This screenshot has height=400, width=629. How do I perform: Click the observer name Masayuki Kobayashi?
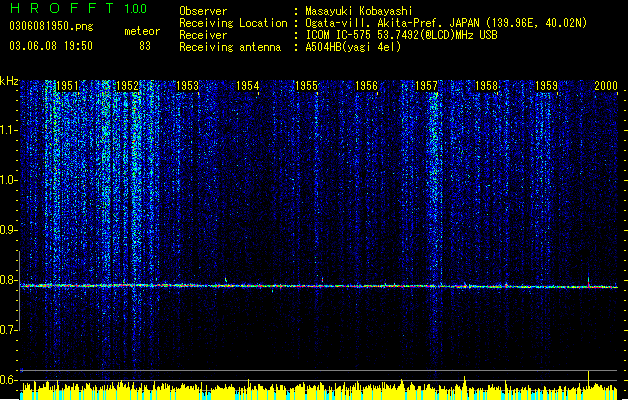359,11
